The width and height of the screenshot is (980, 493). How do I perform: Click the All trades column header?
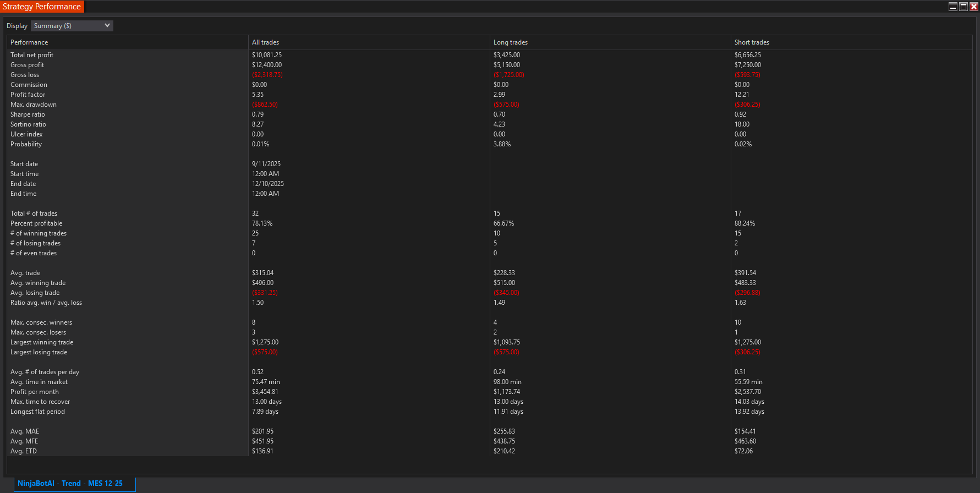tap(265, 42)
